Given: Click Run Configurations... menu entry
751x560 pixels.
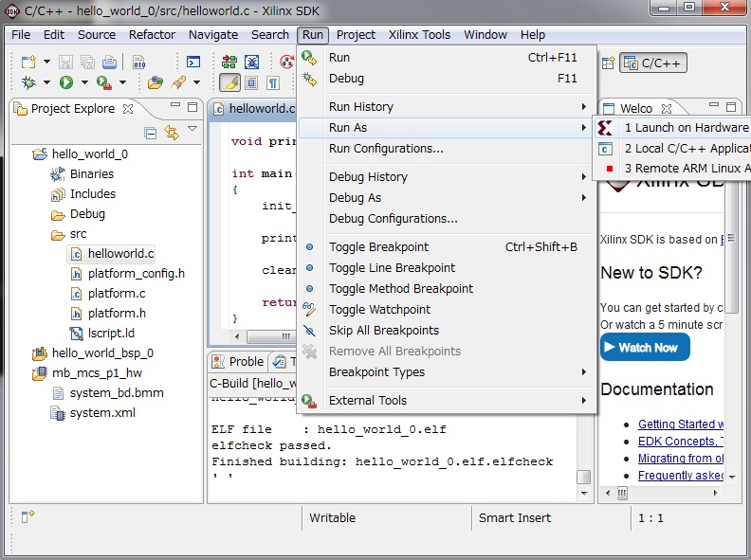Looking at the screenshot, I should click(447, 149).
